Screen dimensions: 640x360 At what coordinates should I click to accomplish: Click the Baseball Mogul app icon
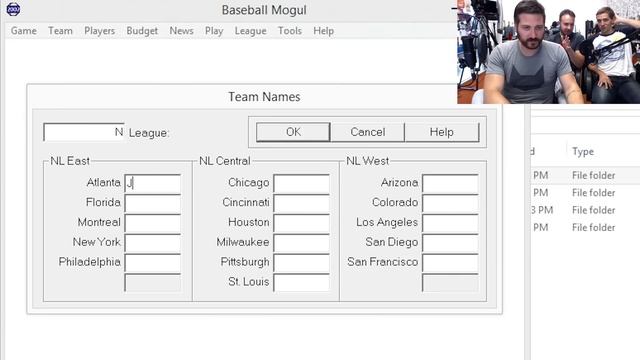click(13, 9)
